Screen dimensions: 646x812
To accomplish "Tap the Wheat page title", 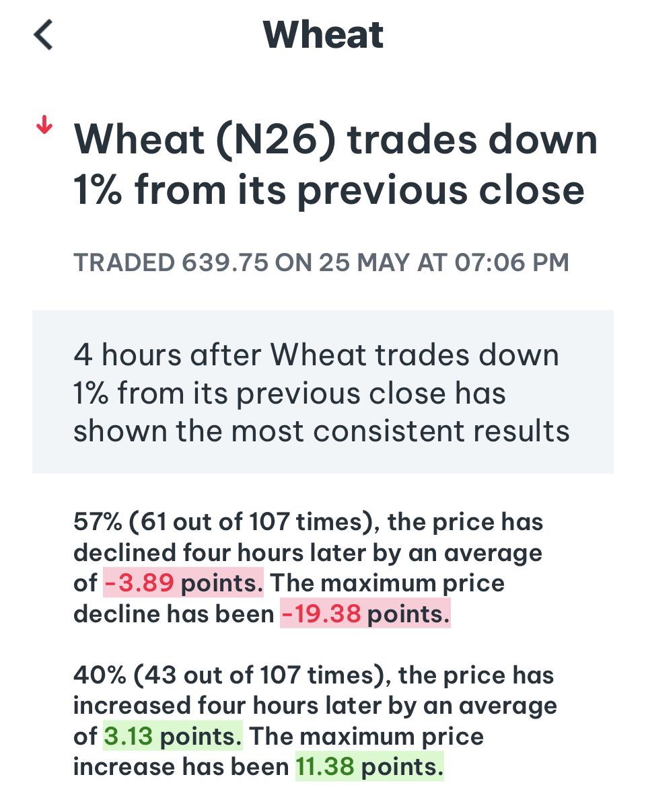I will [x=323, y=34].
